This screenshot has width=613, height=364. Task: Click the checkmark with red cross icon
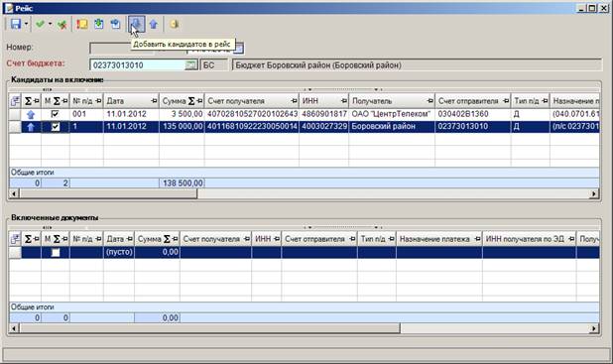(61, 25)
